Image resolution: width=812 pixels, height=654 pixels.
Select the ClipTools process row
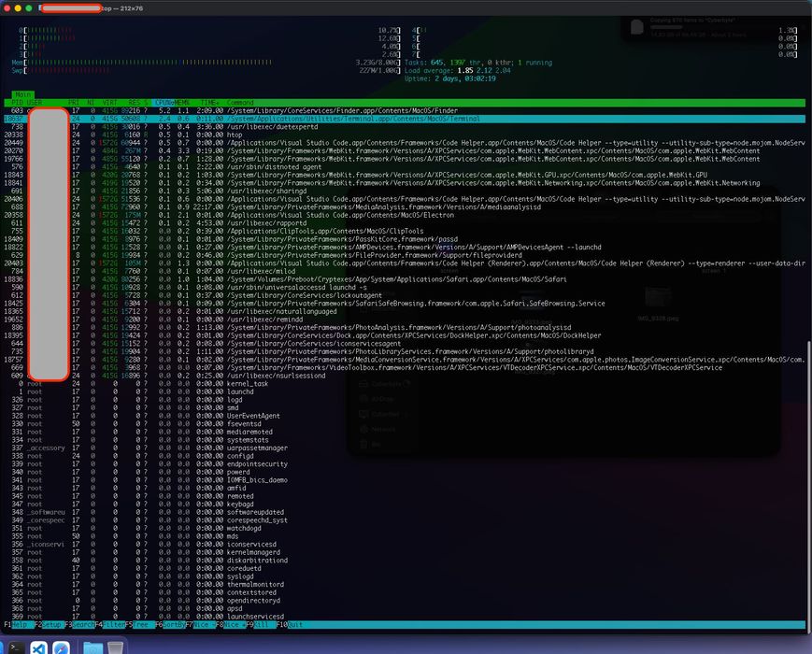tap(405, 231)
